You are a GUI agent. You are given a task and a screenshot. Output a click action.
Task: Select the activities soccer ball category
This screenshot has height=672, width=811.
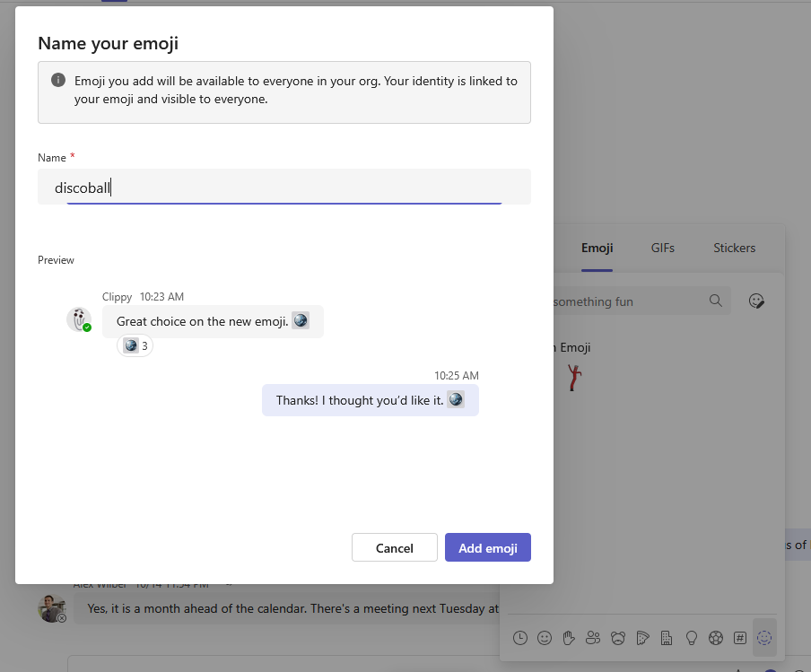pyautogui.click(x=715, y=638)
